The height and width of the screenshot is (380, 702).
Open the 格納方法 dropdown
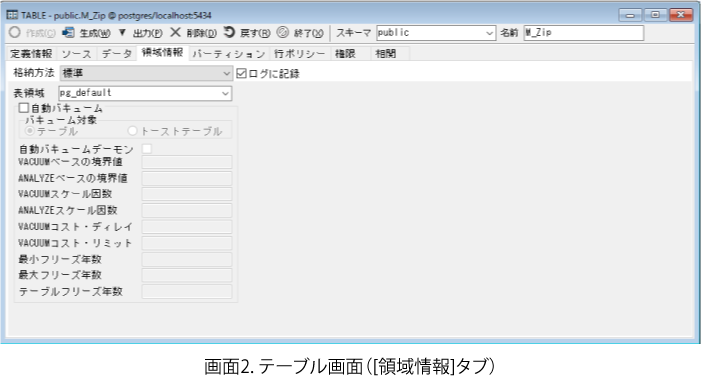tap(146, 73)
